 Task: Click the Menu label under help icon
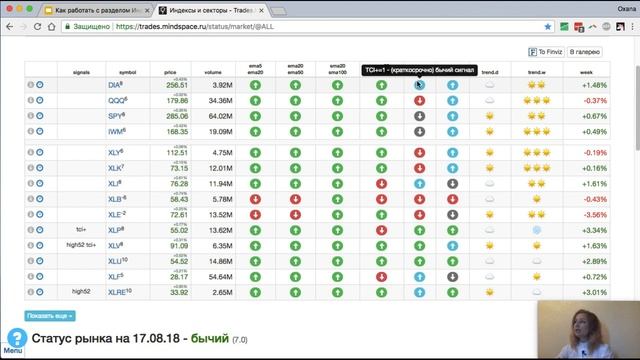(x=13, y=351)
